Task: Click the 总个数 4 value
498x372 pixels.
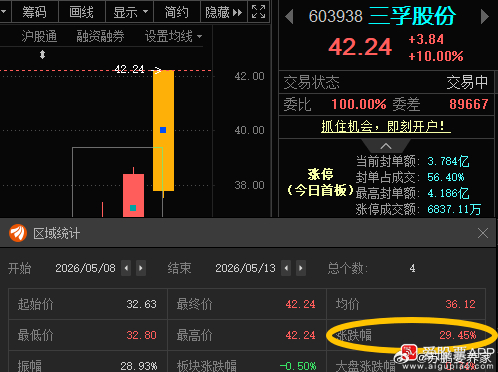Action: coord(412,268)
